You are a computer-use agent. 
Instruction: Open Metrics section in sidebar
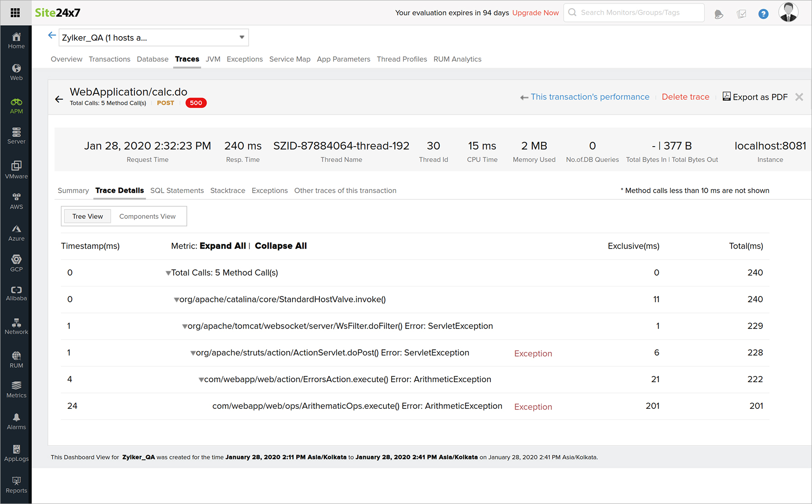[x=16, y=390]
